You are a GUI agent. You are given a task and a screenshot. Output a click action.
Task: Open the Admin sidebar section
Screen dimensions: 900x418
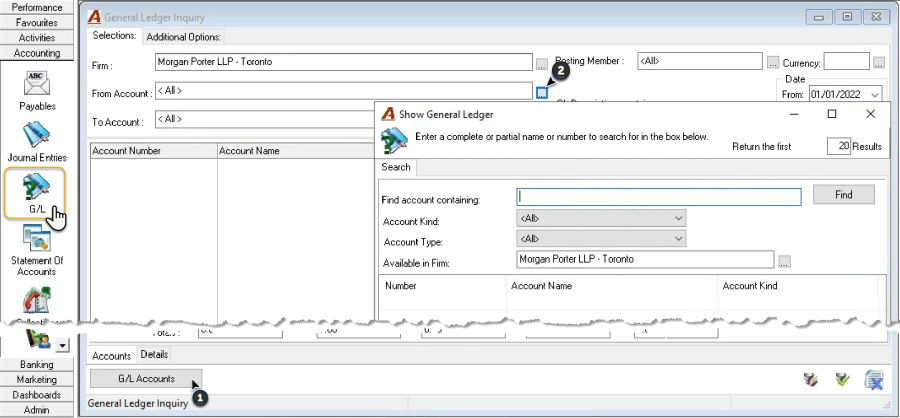37,410
